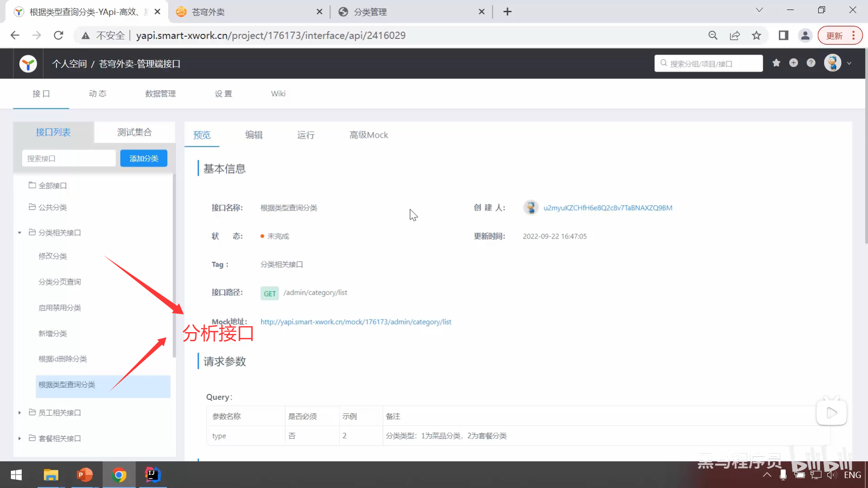Expand the 员工相关接口 category
The width and height of the screenshot is (868, 488).
[x=19, y=413]
